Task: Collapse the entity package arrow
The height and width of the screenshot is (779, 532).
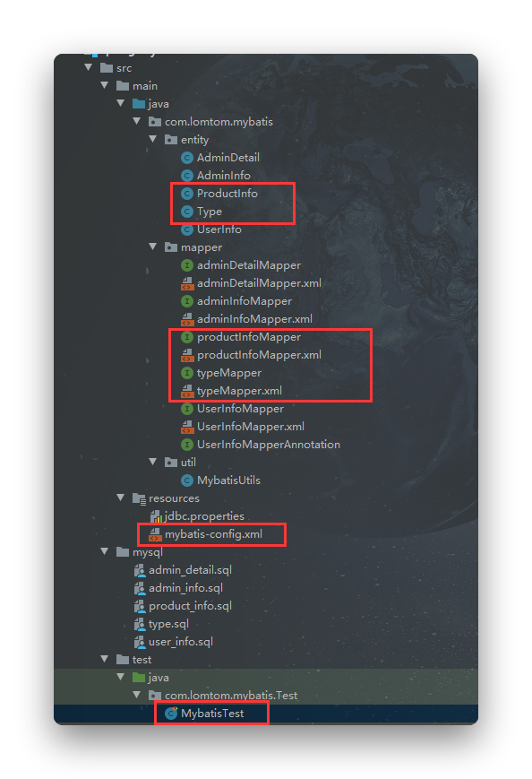Action: pyautogui.click(x=153, y=139)
